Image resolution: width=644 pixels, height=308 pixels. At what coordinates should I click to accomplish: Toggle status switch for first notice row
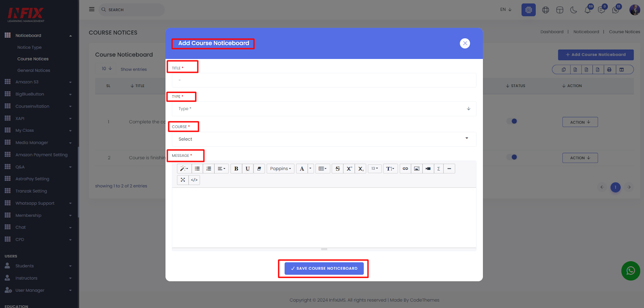coord(512,121)
